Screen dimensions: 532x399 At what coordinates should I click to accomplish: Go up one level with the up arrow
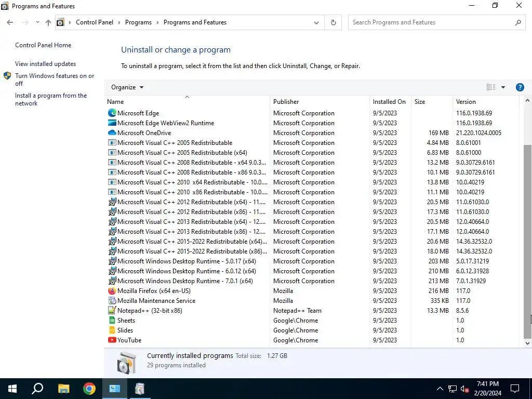(48, 22)
